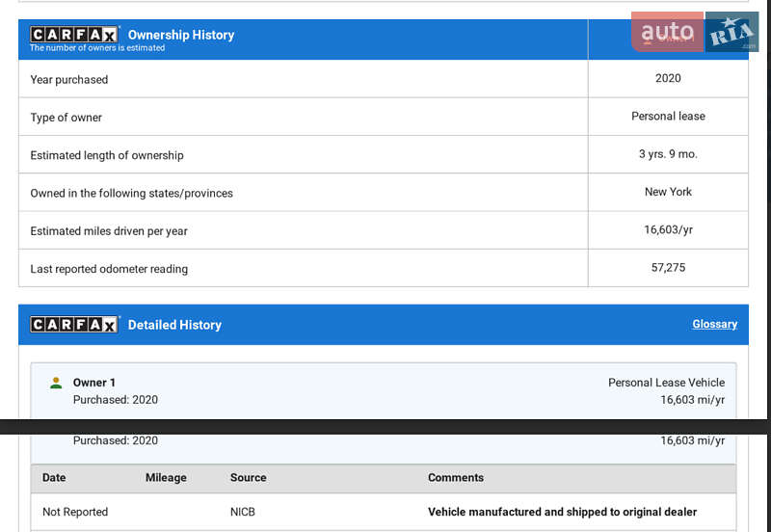The image size is (771, 532).
Task: Click the Comments column header
Action: click(x=456, y=477)
